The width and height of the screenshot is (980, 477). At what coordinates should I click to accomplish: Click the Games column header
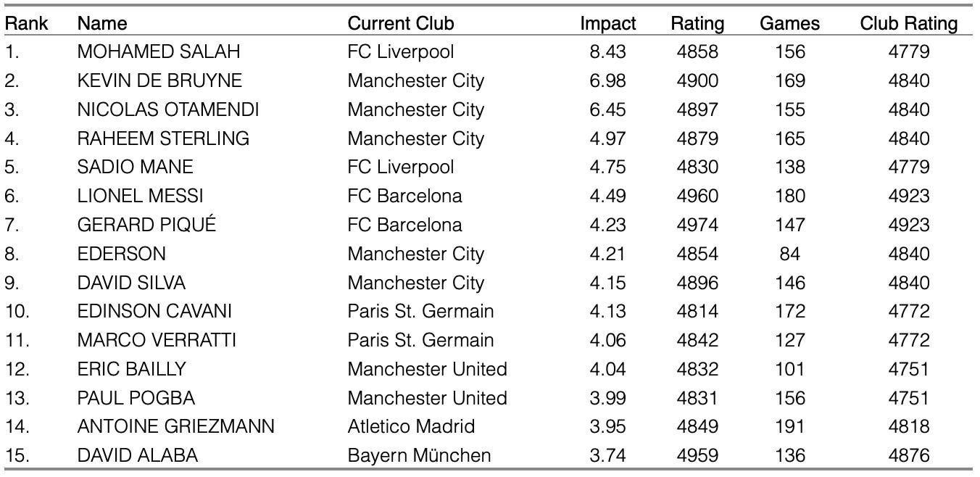pos(789,23)
